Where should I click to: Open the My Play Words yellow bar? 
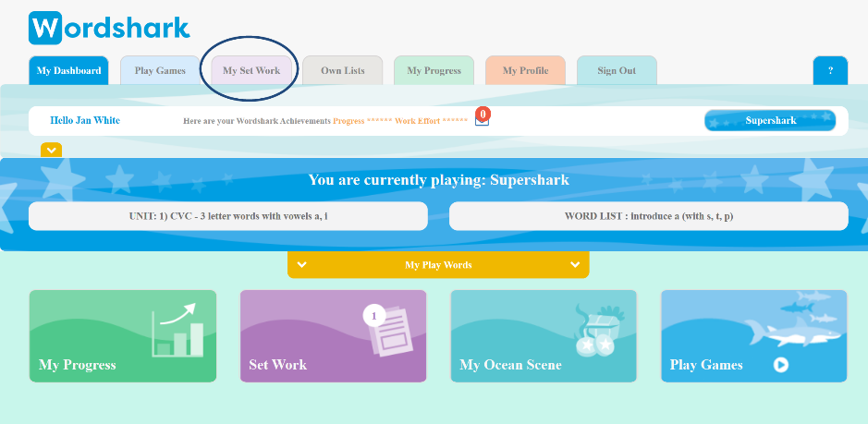point(438,264)
